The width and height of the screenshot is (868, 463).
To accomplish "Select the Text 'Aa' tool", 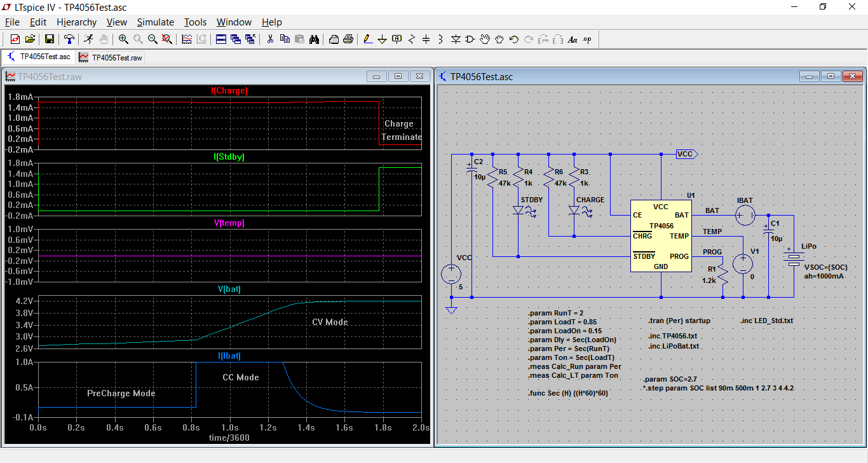I will (573, 39).
